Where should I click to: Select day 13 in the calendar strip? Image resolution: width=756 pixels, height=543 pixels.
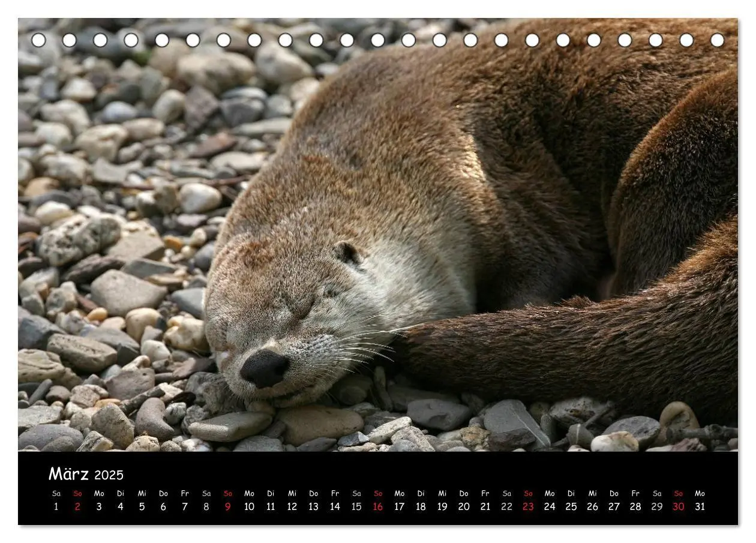pyautogui.click(x=314, y=506)
